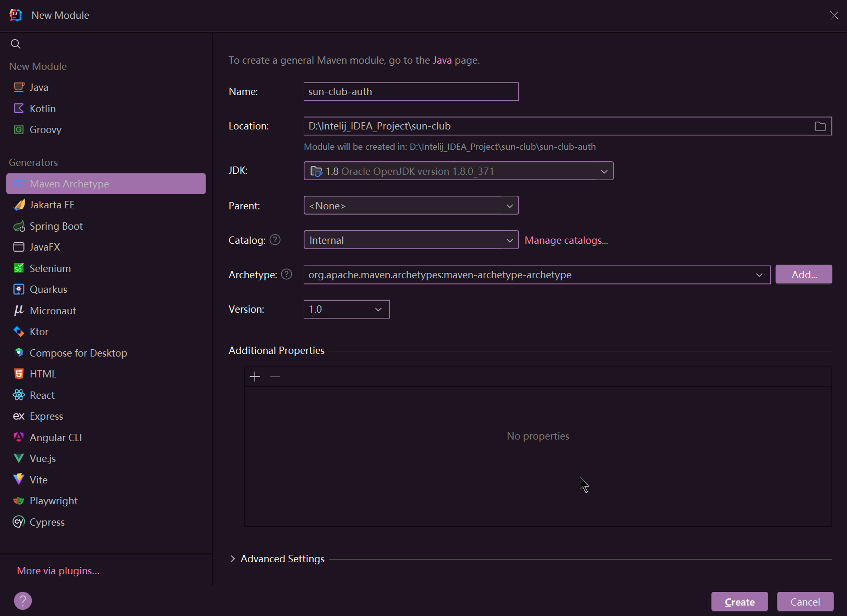847x616 pixels.
Task: Expand Advanced Settings section
Action: [x=233, y=559]
